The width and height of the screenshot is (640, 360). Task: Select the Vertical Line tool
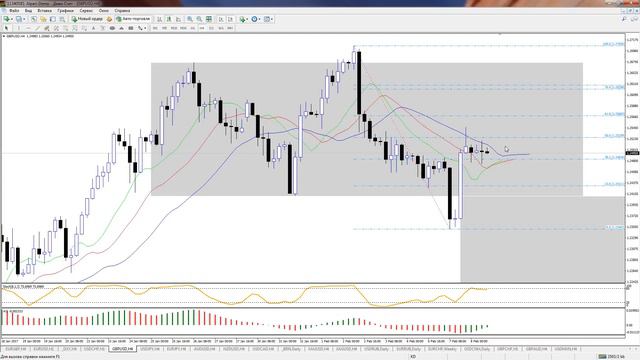(18, 28)
